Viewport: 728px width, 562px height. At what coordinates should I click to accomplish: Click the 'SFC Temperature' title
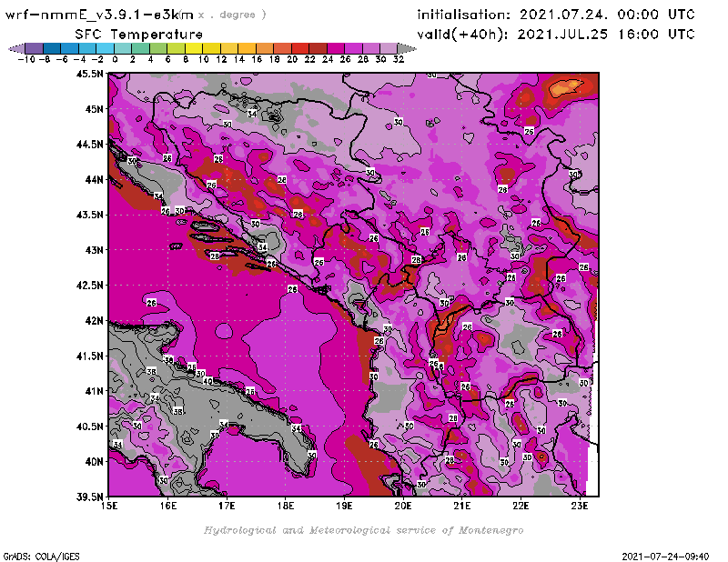[139, 35]
